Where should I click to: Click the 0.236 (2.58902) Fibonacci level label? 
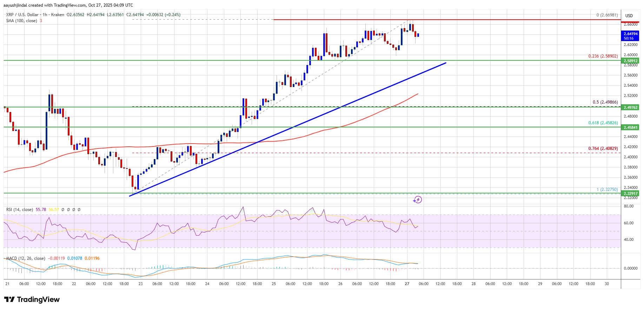coord(603,56)
